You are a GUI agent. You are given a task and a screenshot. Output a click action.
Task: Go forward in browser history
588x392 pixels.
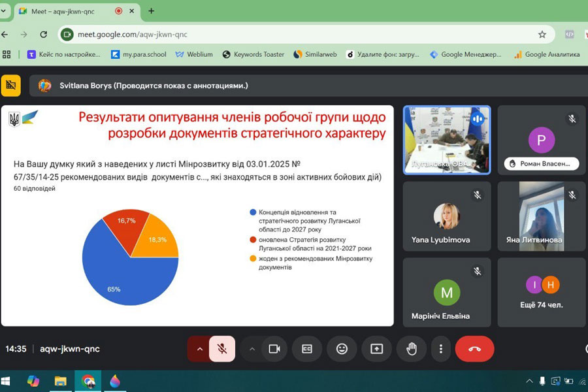24,35
